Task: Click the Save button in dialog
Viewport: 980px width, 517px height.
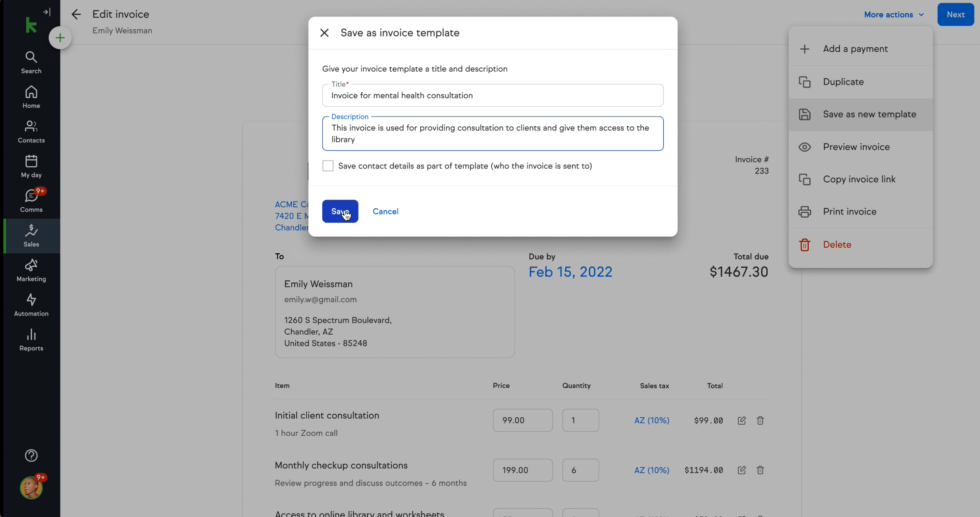Action: click(x=340, y=211)
